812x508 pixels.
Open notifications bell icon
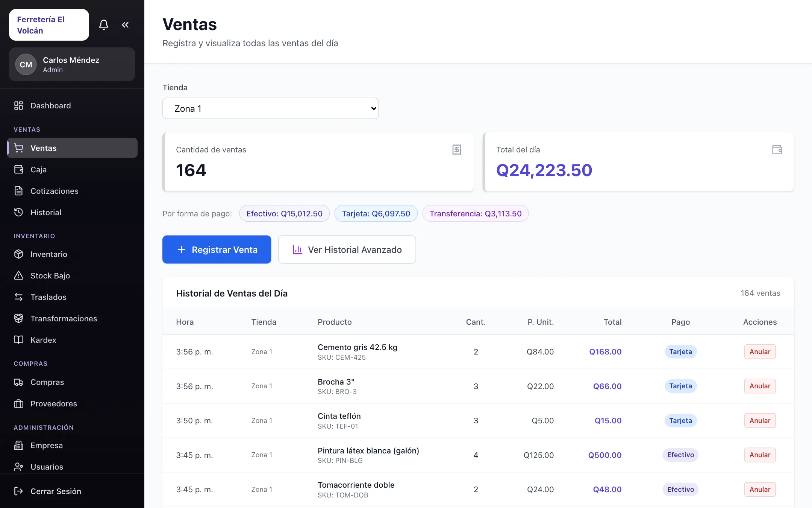[104, 25]
